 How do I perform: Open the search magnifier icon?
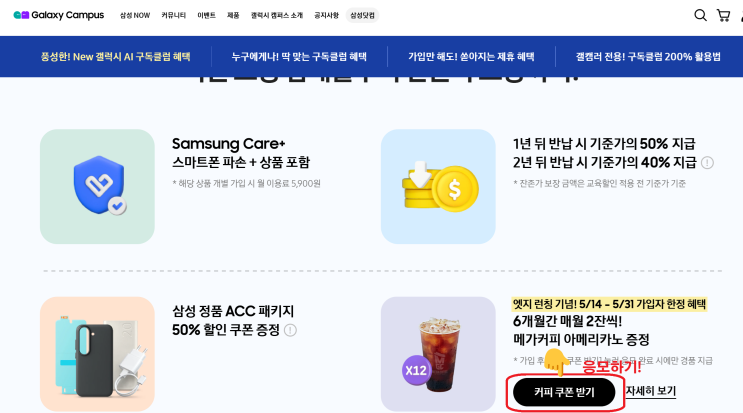[x=700, y=15]
